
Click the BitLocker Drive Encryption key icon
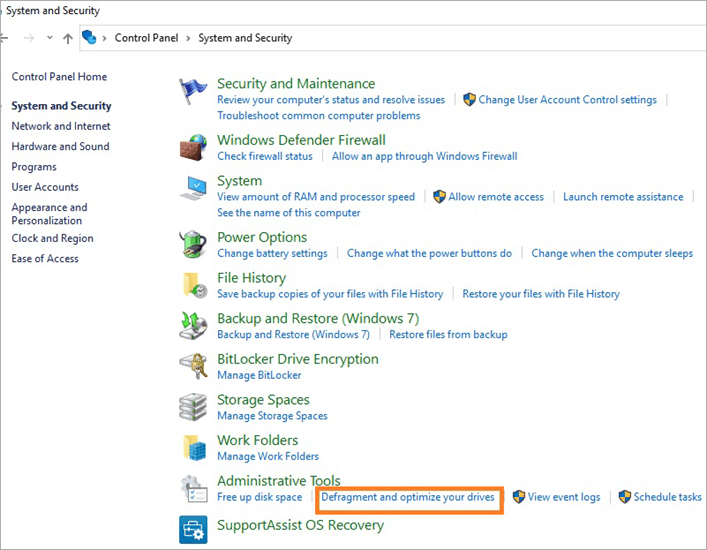coord(193,367)
